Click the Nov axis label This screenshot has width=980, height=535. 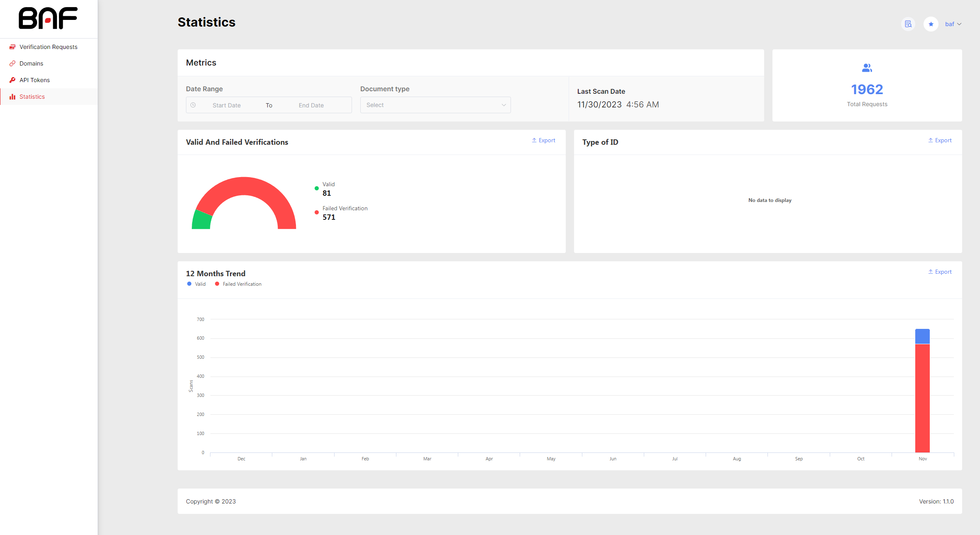click(923, 459)
